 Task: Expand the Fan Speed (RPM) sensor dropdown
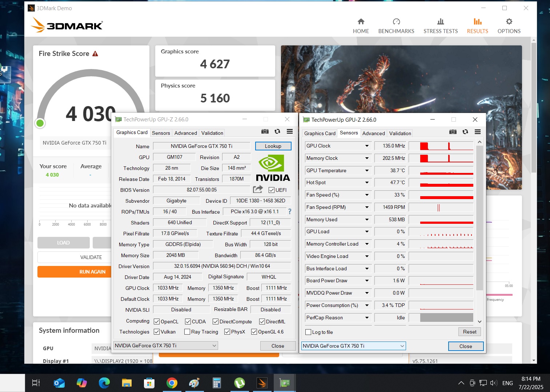click(367, 207)
